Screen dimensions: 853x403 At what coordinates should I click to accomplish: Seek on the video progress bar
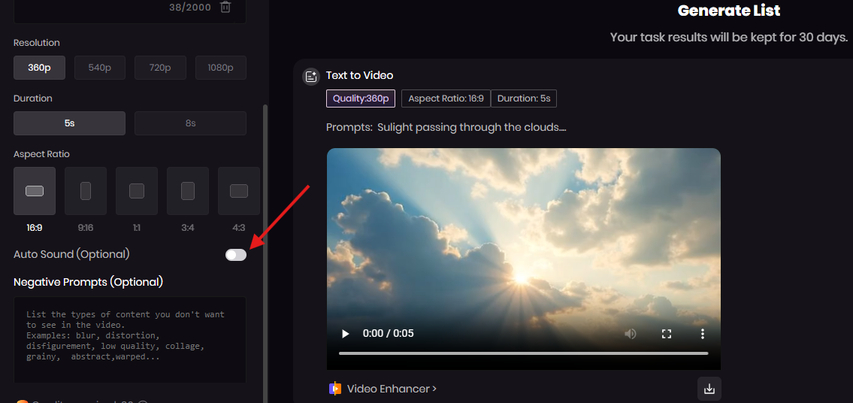[523, 354]
